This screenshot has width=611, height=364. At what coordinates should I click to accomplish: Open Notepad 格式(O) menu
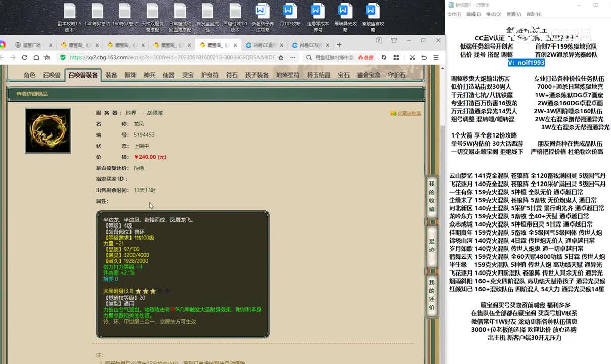pos(494,14)
